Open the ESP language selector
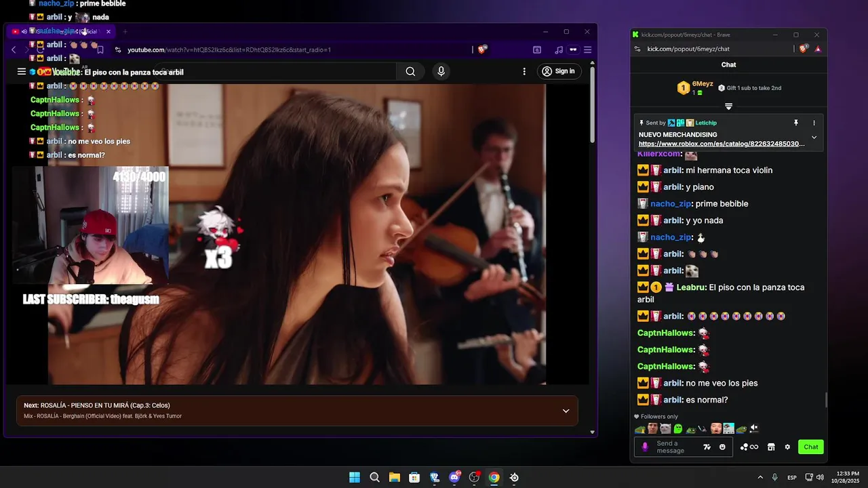 tap(792, 477)
